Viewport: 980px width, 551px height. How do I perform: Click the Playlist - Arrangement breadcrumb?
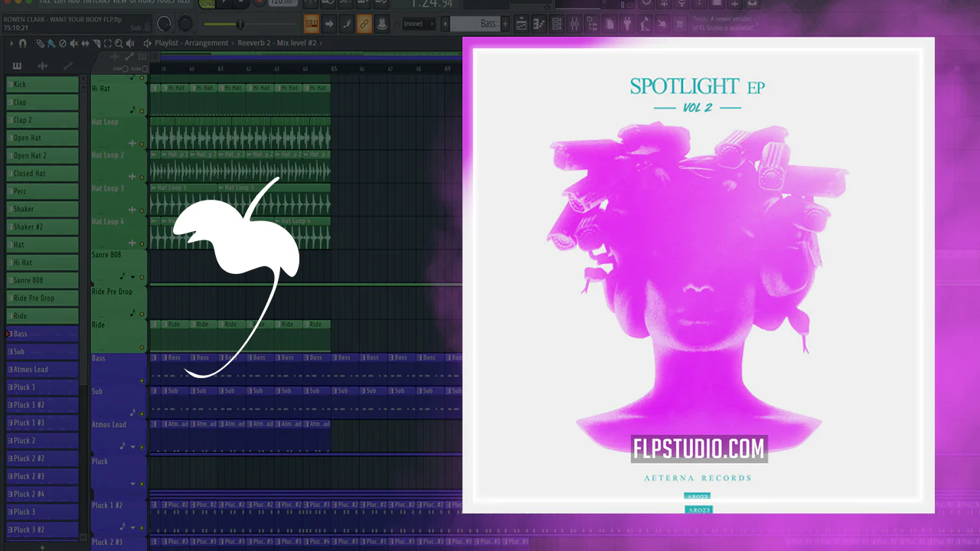[x=191, y=44]
